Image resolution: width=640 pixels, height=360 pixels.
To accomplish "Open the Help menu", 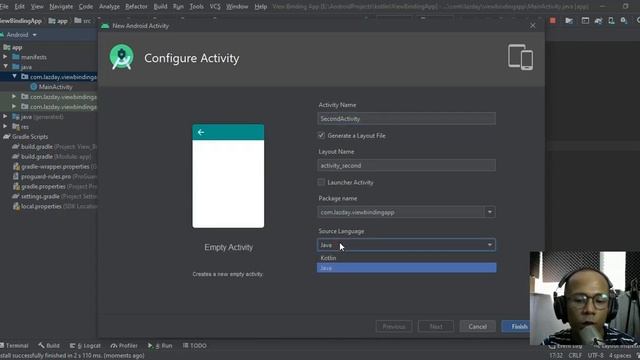I will click(x=260, y=7).
